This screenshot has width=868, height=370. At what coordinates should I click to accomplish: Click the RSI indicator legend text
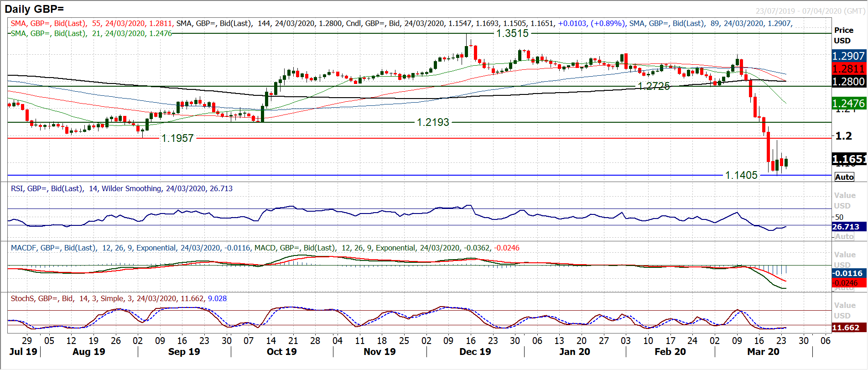point(121,188)
